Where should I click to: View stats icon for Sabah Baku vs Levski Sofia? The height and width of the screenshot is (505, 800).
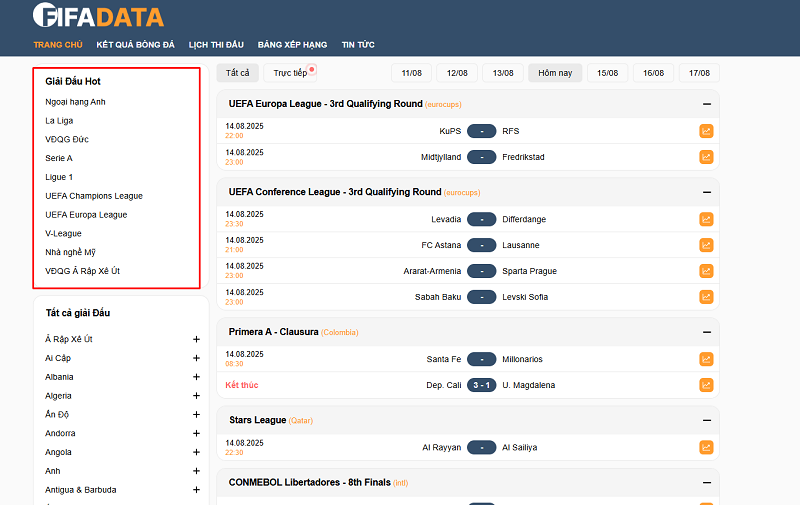[706, 297]
